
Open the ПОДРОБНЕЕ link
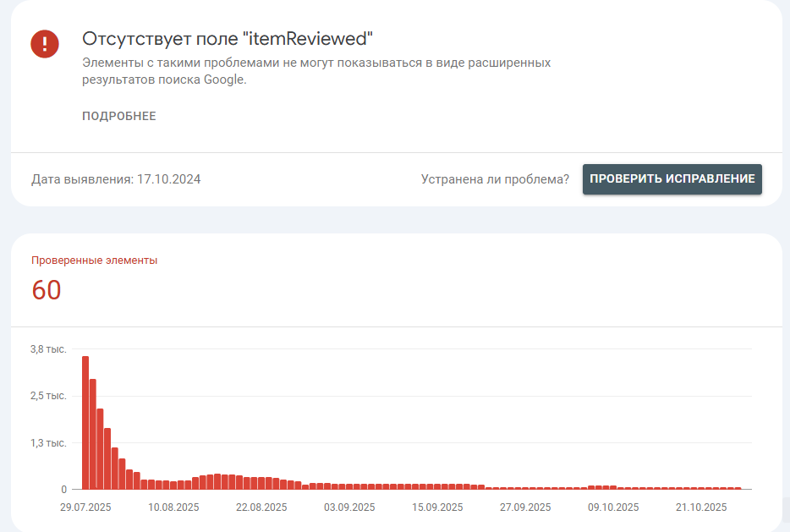point(119,116)
